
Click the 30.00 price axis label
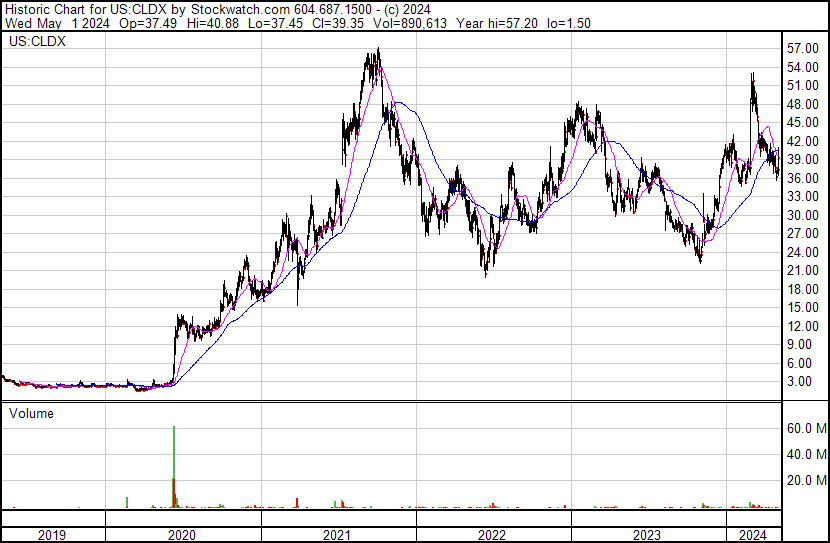pos(804,215)
